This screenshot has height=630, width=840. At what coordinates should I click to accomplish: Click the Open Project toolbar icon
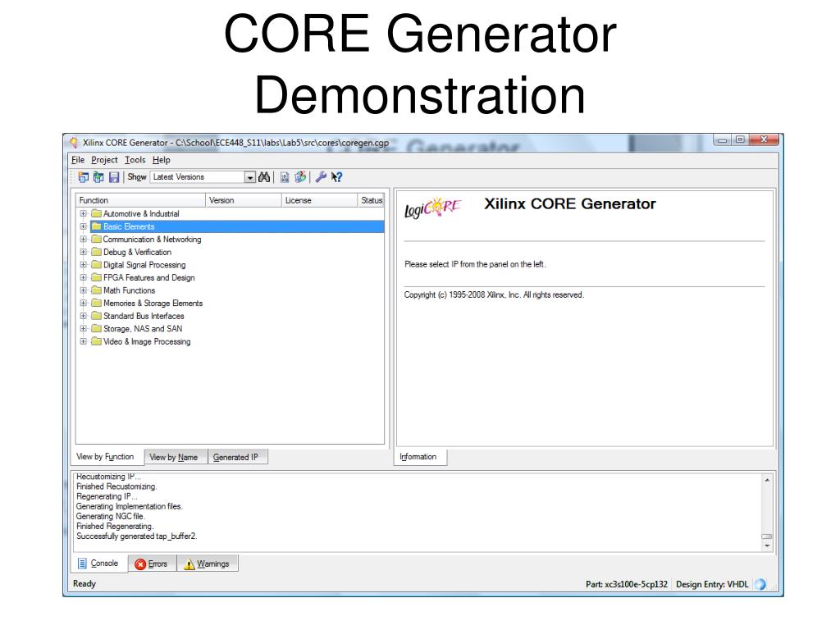(98, 177)
